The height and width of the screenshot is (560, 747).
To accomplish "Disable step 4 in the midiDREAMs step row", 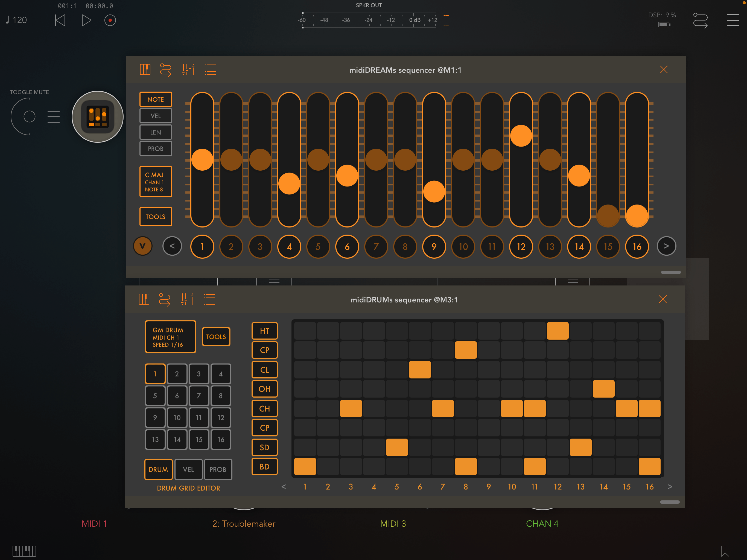I will pyautogui.click(x=289, y=247).
